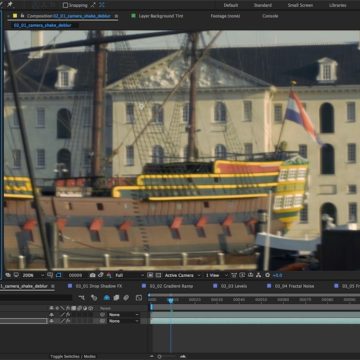Click the Show Snapshot icon
Screen dimensions: 360x360
pos(101,275)
